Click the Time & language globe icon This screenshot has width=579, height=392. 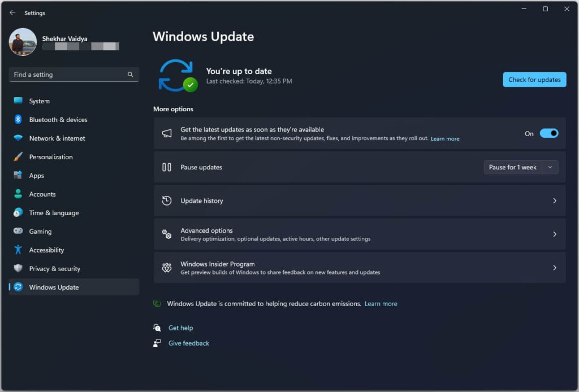coord(18,212)
